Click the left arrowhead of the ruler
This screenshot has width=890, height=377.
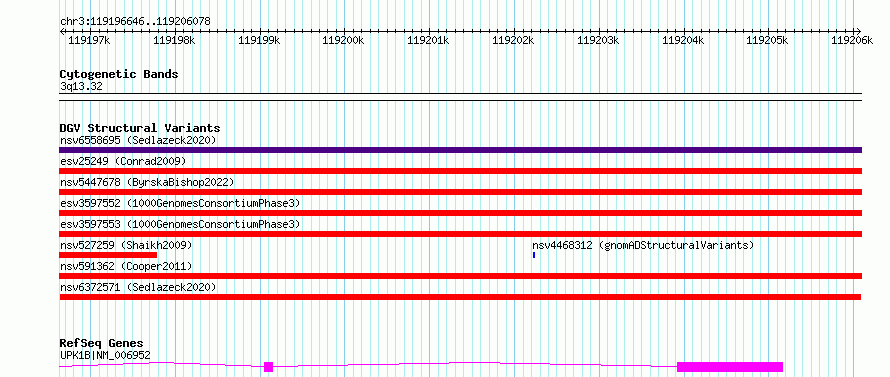click(62, 31)
